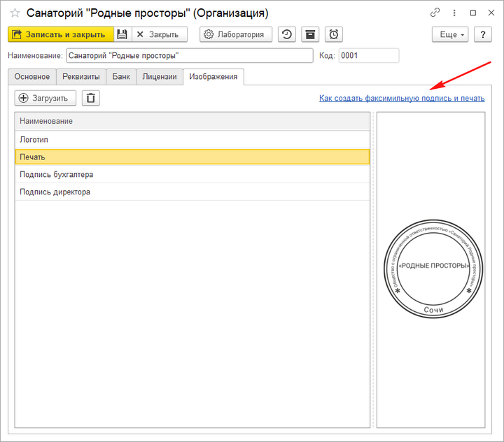Image resolution: width=504 pixels, height=442 pixels.
Task: Open help with the question mark button
Action: pyautogui.click(x=482, y=34)
